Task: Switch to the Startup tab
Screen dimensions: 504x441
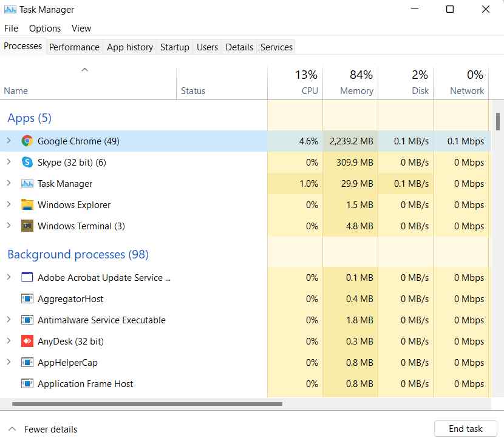Action: coord(174,47)
